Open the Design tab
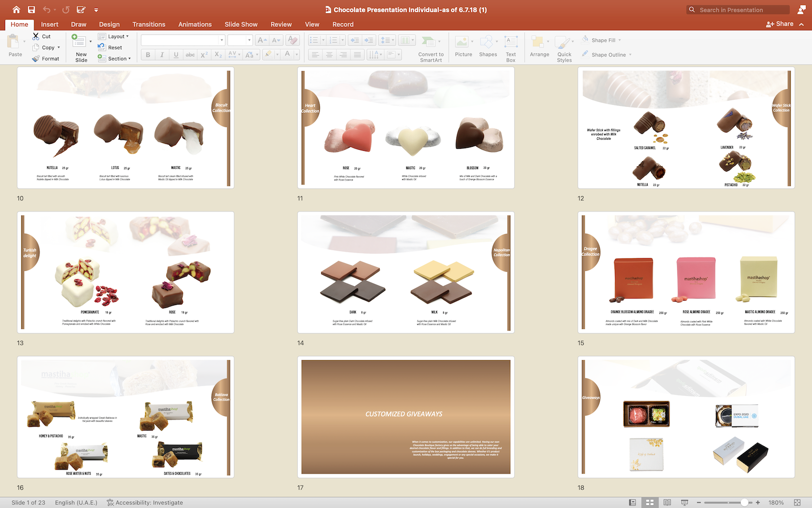Image resolution: width=812 pixels, height=508 pixels. click(109, 24)
